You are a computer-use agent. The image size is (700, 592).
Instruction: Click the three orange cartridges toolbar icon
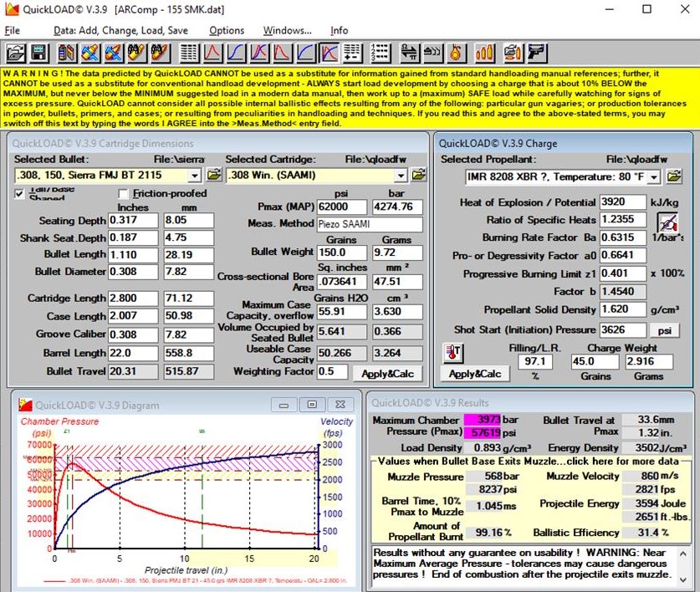(485, 53)
